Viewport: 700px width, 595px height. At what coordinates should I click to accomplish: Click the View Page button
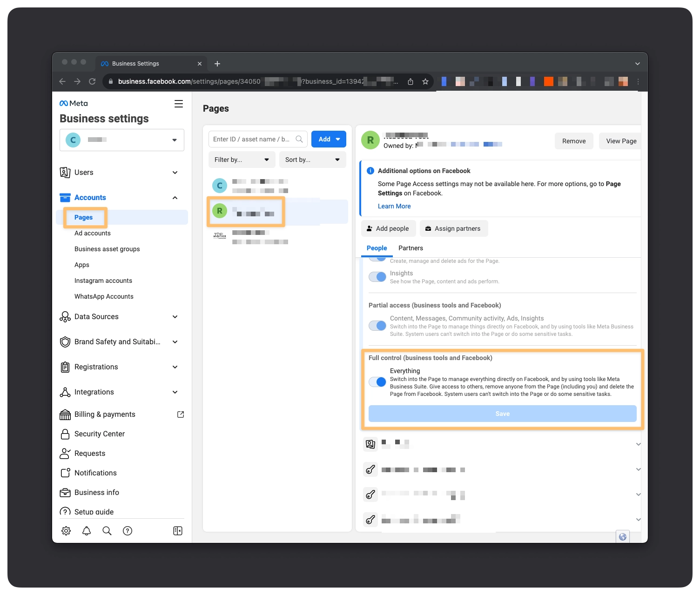point(621,141)
